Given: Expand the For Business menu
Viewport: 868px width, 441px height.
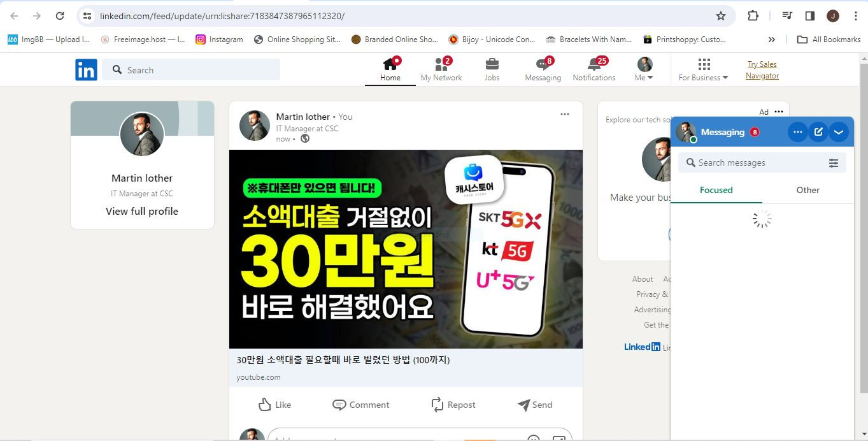Looking at the screenshot, I should point(703,69).
